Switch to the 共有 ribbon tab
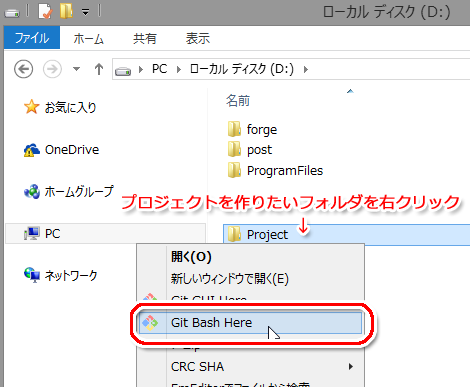Viewport: 470px width, 387px height. click(145, 38)
